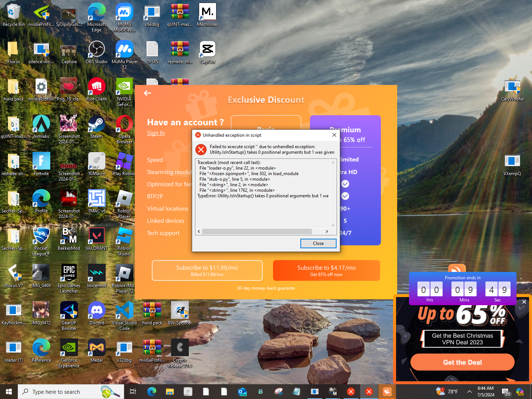Open the Windows Start menu
Image resolution: width=532 pixels, height=399 pixels.
pyautogui.click(x=9, y=392)
